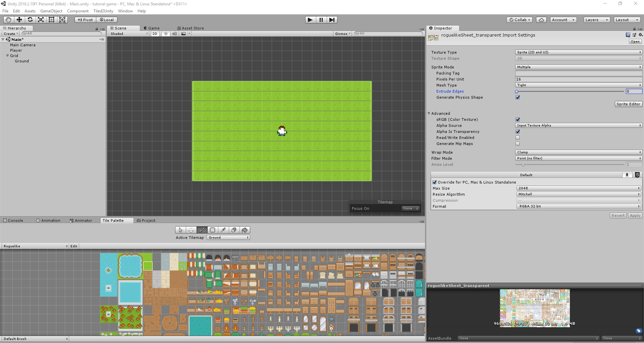Click the Sprite Editor button
Viewport: 644px width, 343px height.
click(x=628, y=104)
